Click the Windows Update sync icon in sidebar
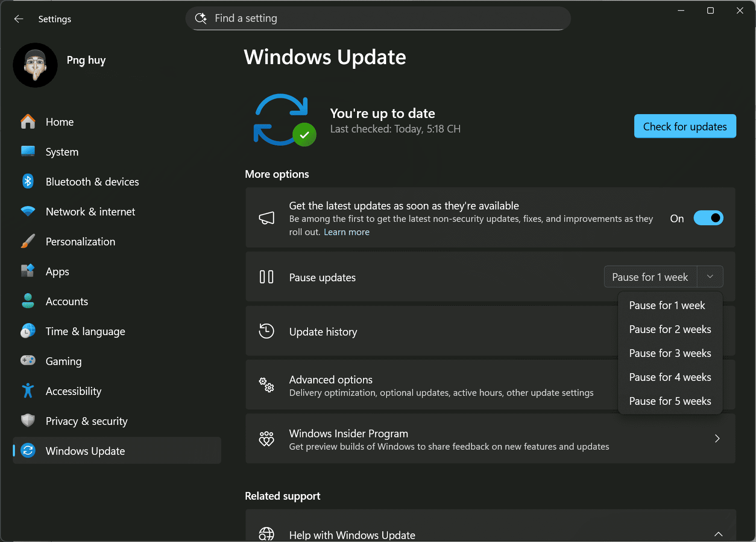 28,451
